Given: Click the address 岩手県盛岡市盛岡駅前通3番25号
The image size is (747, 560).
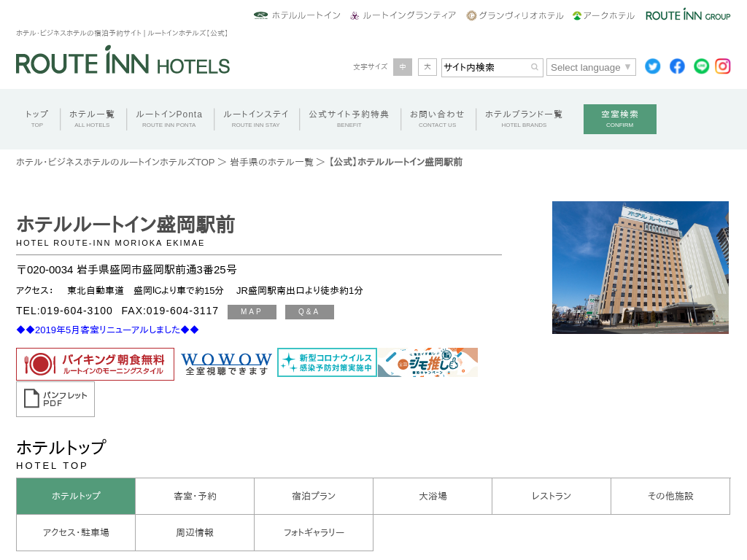Looking at the screenshot, I should click(x=157, y=270).
